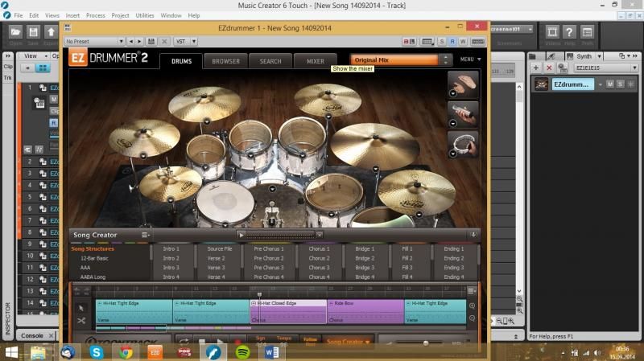Toggle automation Write W button
Image resolution: width=644 pixels, height=361 pixels.
463,42
